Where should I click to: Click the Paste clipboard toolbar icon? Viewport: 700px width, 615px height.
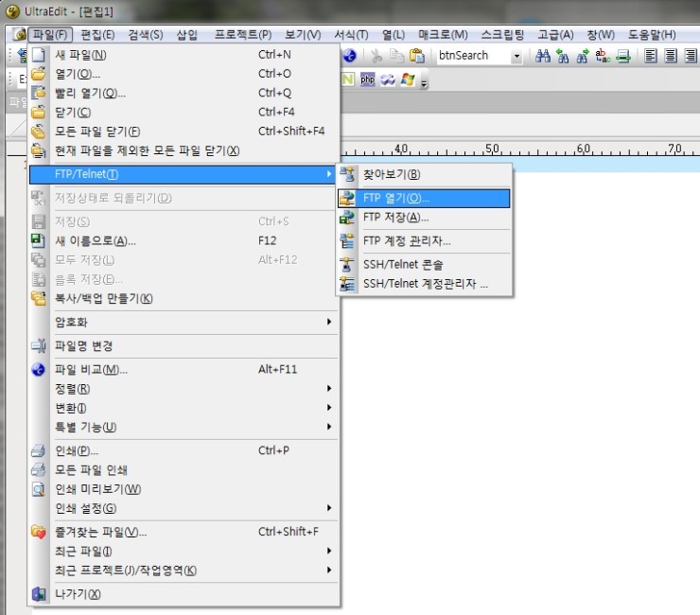[417, 56]
